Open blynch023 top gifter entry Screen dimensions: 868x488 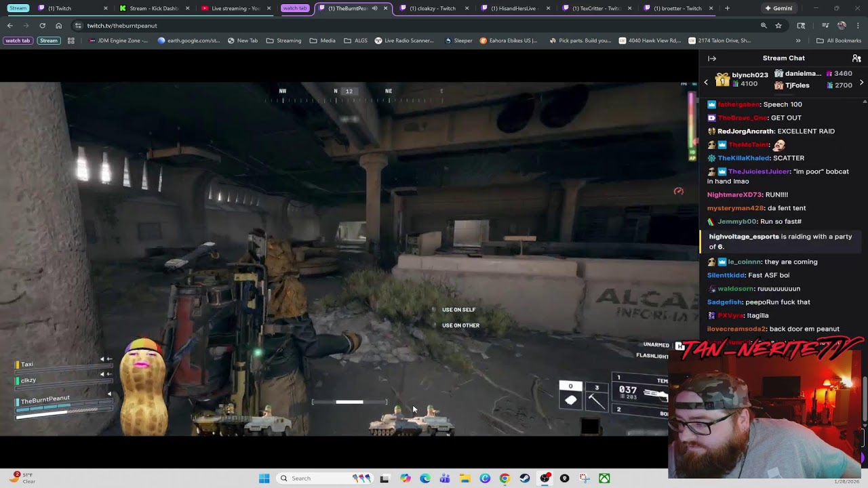click(743, 79)
